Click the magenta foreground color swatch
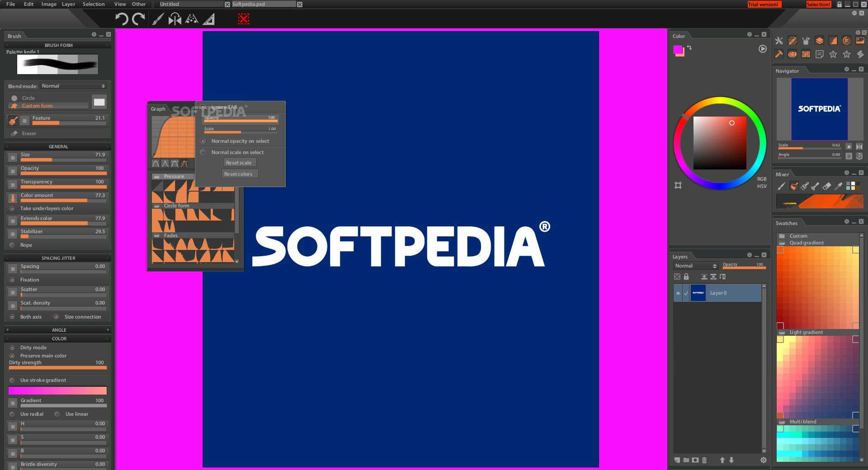 678,50
